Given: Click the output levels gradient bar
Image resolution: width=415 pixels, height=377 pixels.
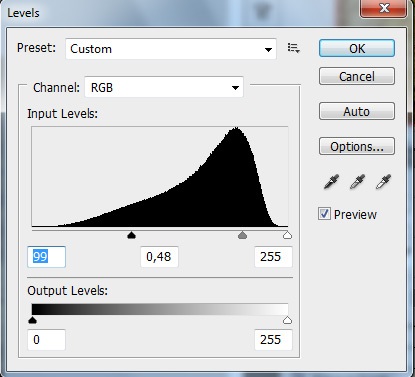Looking at the screenshot, I should [x=160, y=309].
